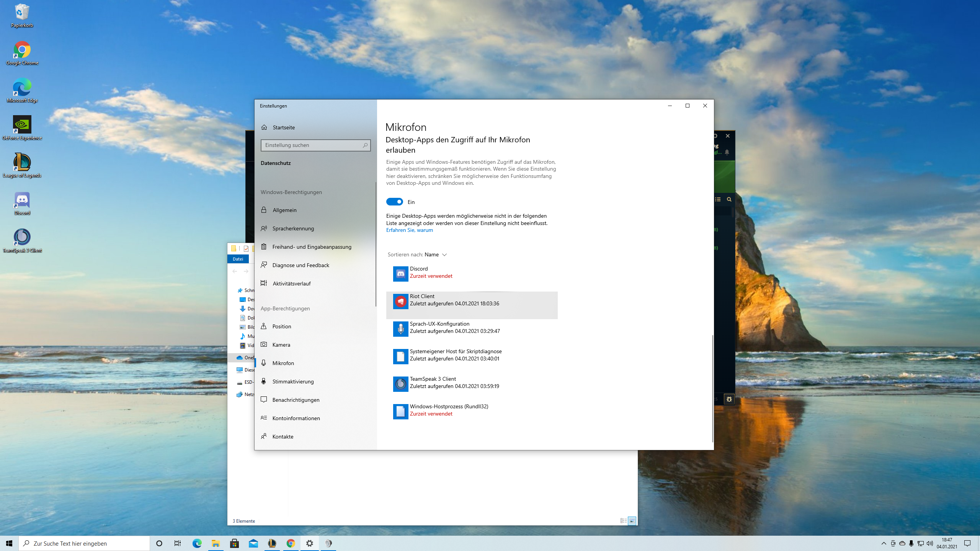Open Sortieren nach Name dropdown
Screen dimensions: 980x551
click(436, 254)
